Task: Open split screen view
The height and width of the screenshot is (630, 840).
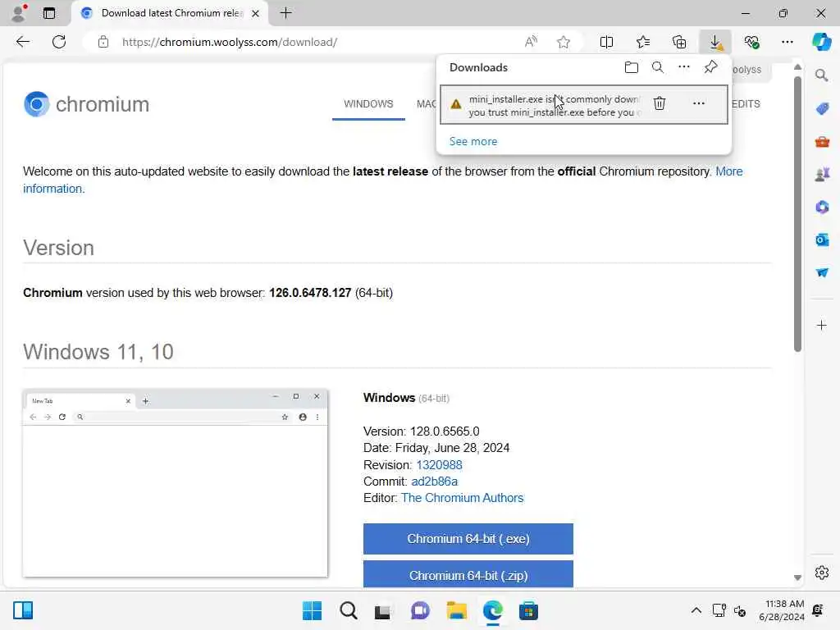Action: [606, 42]
